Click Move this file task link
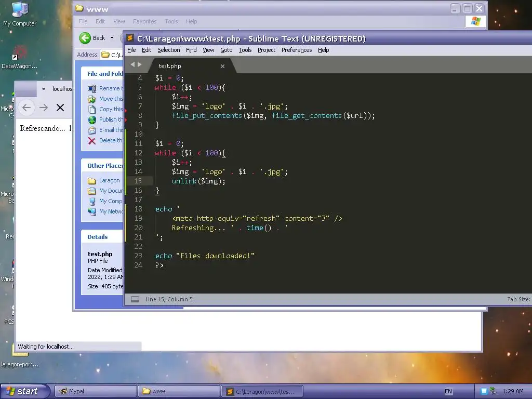This screenshot has height=399, width=532. tap(105, 99)
